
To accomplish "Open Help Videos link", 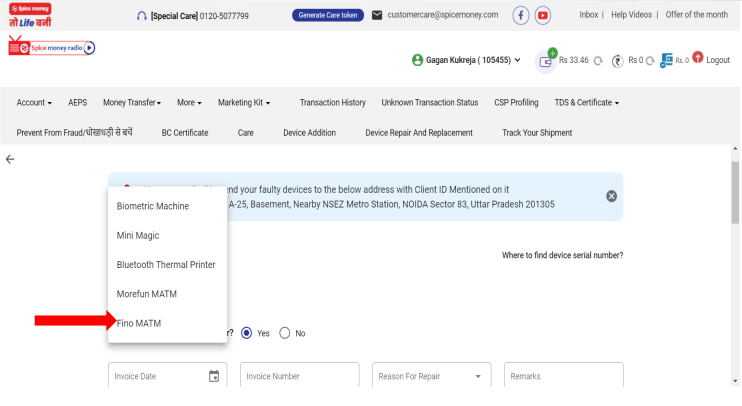I will (x=631, y=15).
